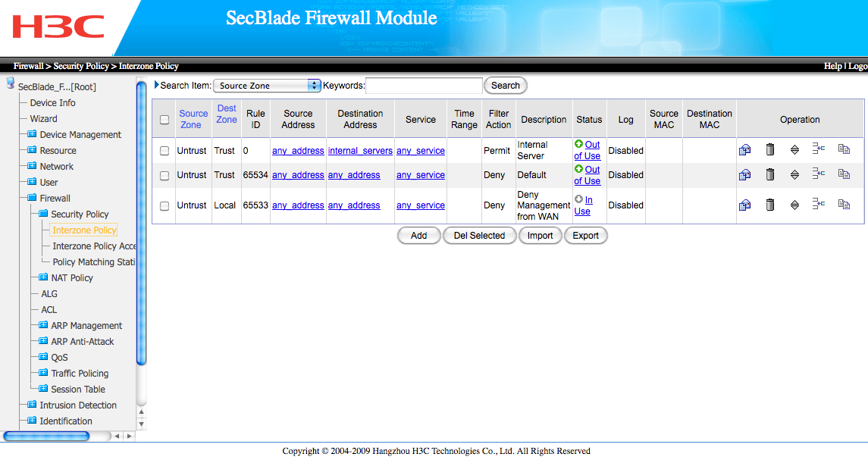The width and height of the screenshot is (868, 457).
Task: Click the SecBlade root device icon
Action: pos(10,83)
